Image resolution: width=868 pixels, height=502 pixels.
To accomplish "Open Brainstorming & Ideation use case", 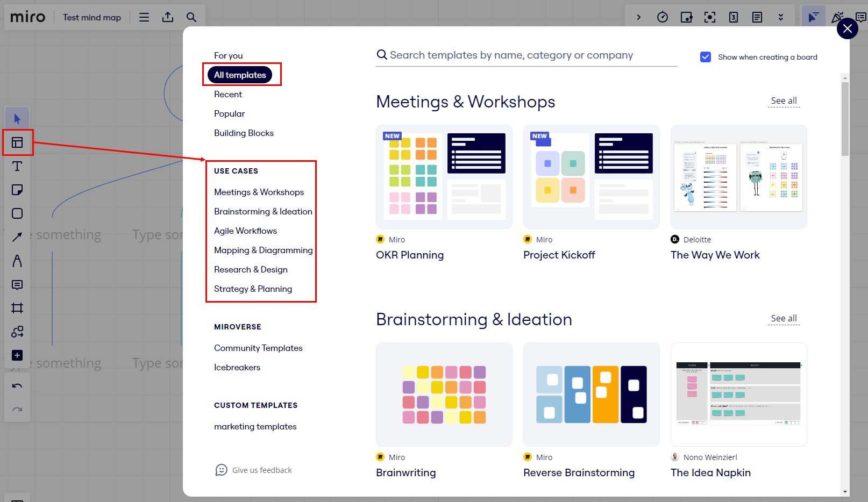I will [x=263, y=211].
